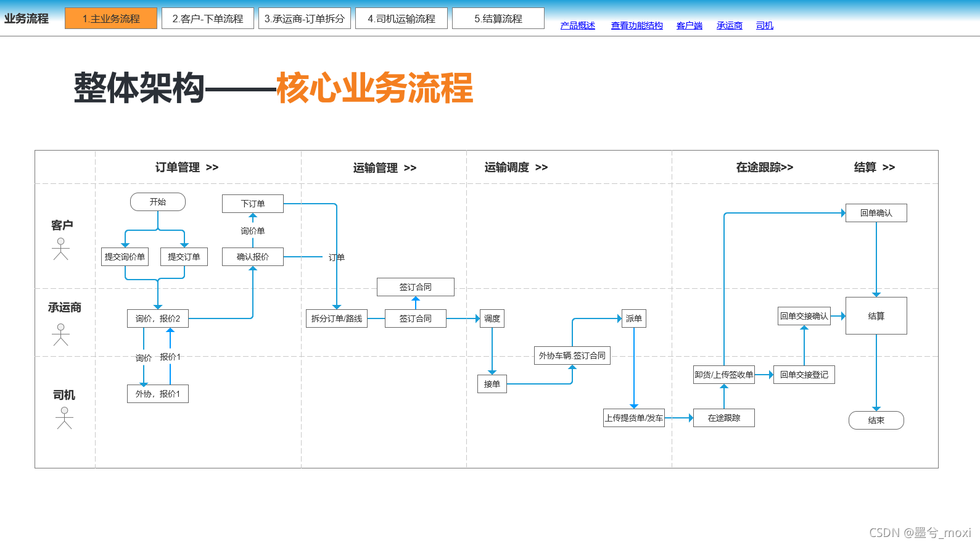Screen dimensions: 980x545
Task: Open the 产品概述 link
Action: 578,25
